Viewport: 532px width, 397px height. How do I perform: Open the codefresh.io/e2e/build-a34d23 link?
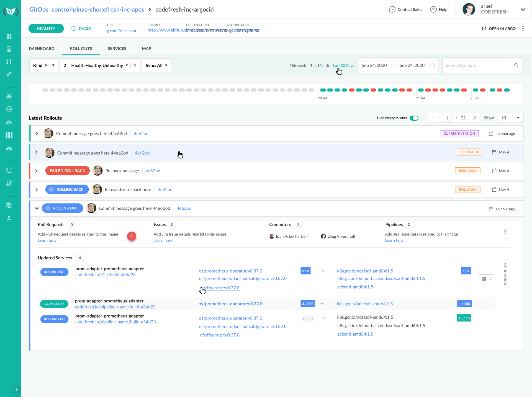click(106, 275)
